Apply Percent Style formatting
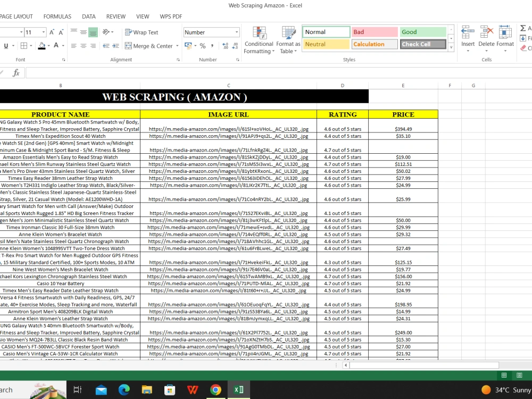This screenshot has height=399, width=532. point(202,47)
